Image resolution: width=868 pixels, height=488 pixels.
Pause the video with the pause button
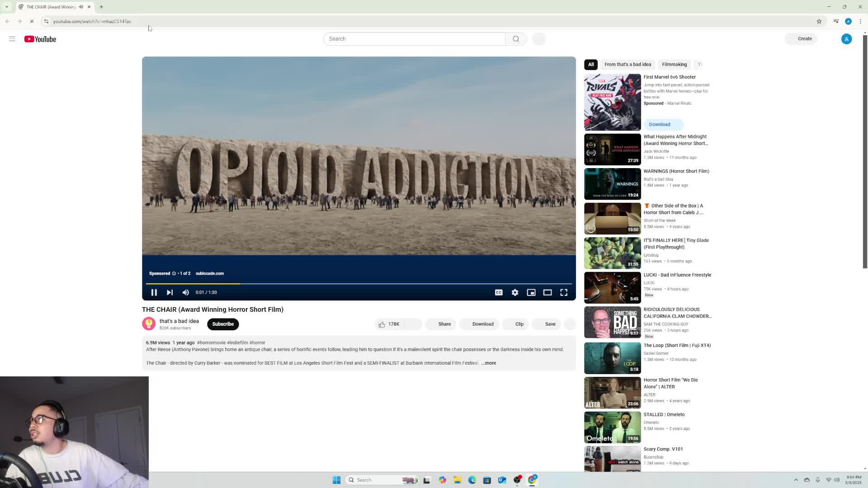(154, 292)
